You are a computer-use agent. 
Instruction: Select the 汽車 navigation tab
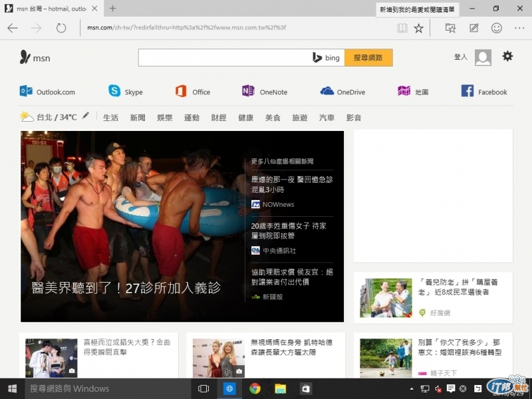coord(327,118)
